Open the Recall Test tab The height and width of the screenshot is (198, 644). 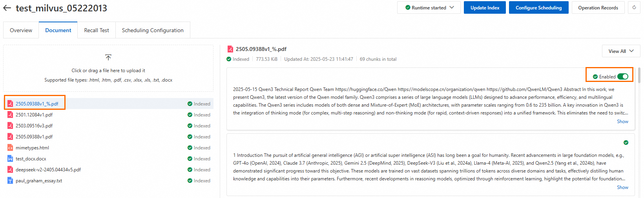coord(97,30)
